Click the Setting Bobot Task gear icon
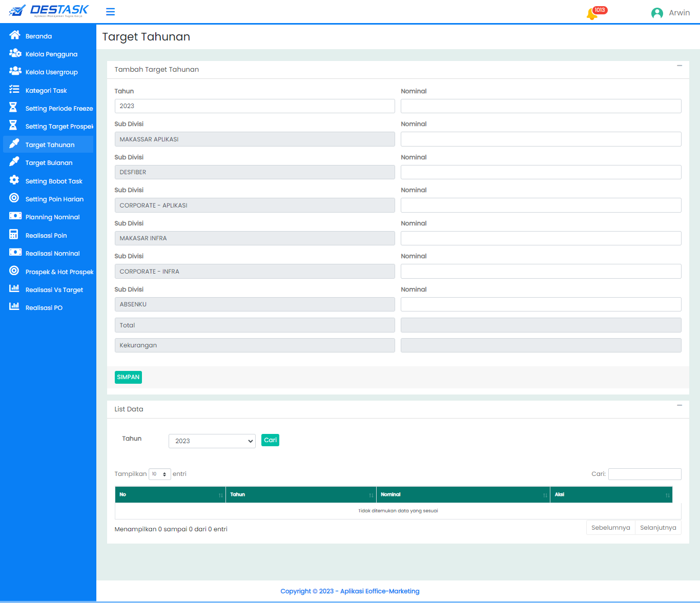This screenshot has width=700, height=603. coord(14,180)
